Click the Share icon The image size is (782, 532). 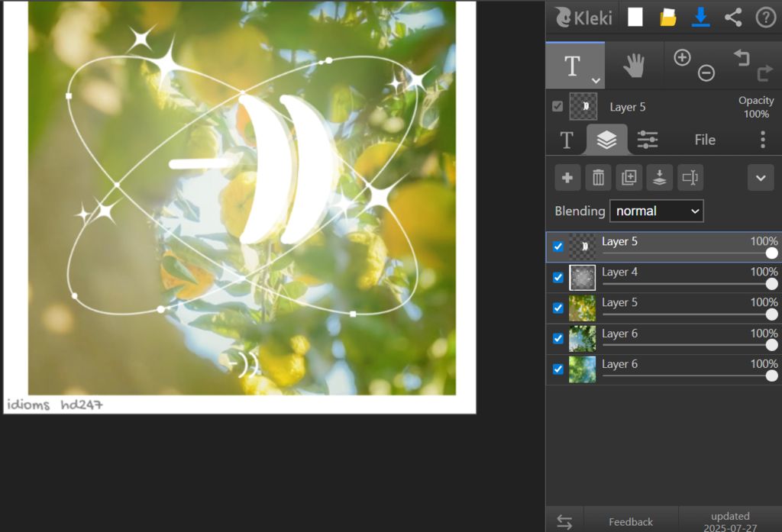(733, 18)
